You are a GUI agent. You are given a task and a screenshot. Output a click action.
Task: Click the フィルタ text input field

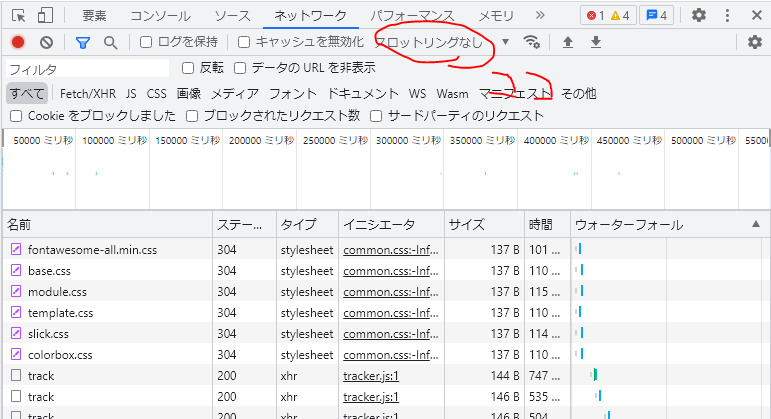point(86,69)
